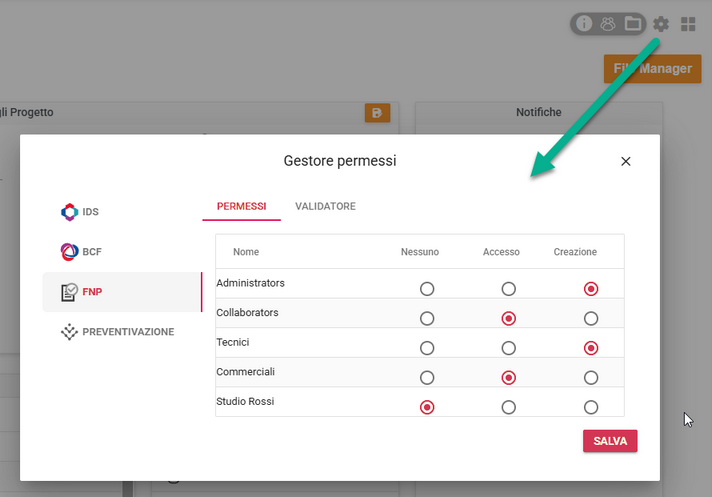The height and width of the screenshot is (497, 712).
Task: Open the Permessi tab
Action: click(x=241, y=206)
